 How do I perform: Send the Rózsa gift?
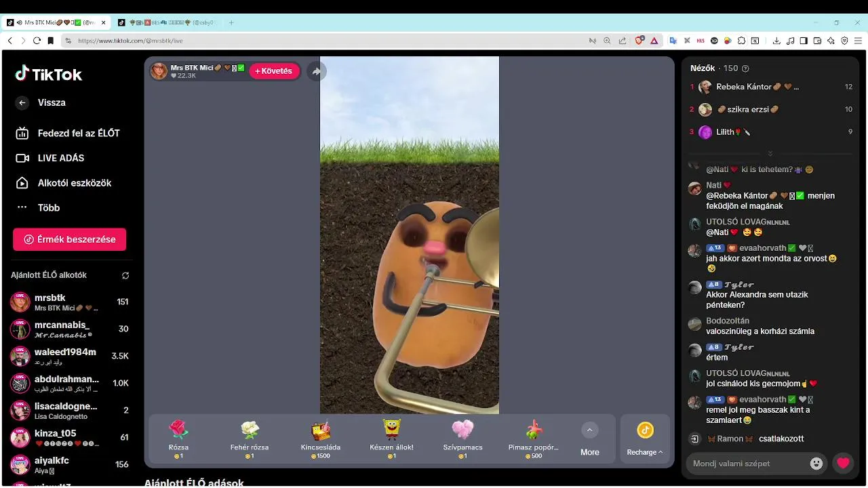coord(178,439)
